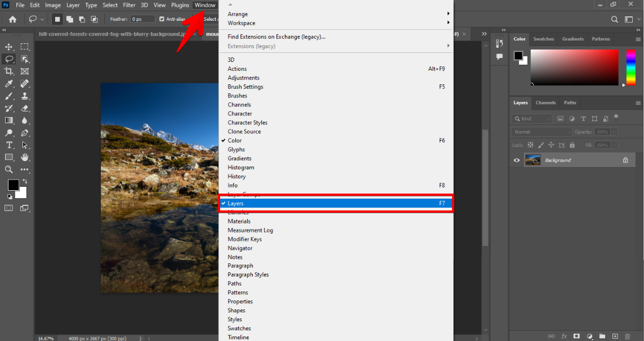Open the Filter menu
The image size is (644, 341).
(x=129, y=5)
